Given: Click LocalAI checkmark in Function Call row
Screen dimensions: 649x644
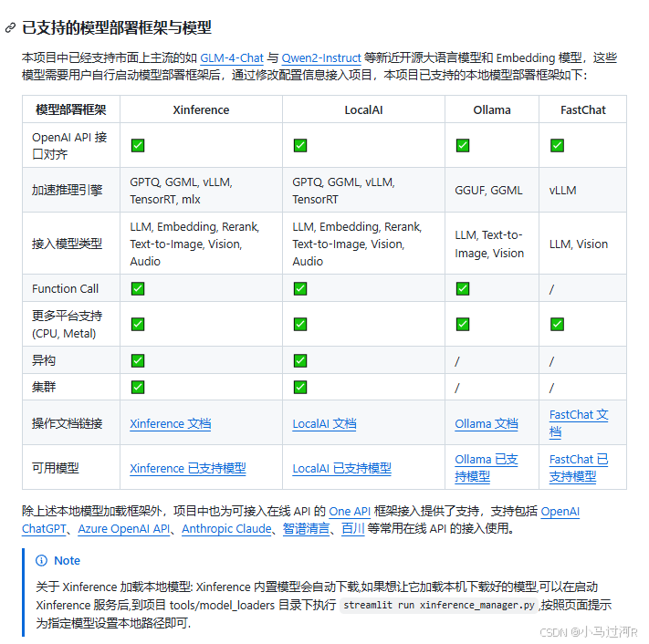Looking at the screenshot, I should [300, 288].
